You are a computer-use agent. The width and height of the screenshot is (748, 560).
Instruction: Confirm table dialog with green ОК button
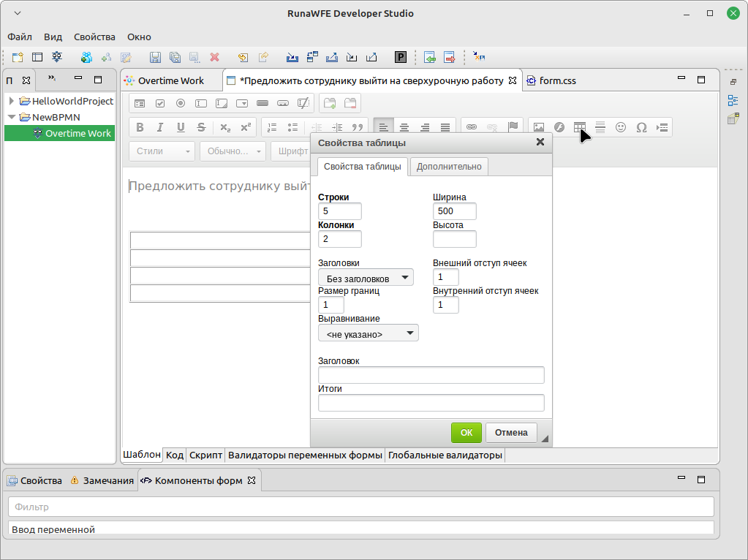coord(466,433)
